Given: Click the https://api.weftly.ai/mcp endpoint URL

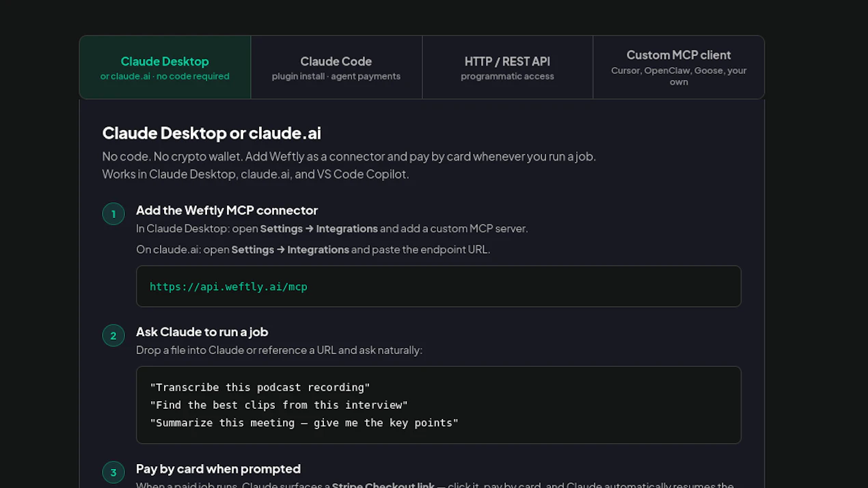Looking at the screenshot, I should [228, 286].
